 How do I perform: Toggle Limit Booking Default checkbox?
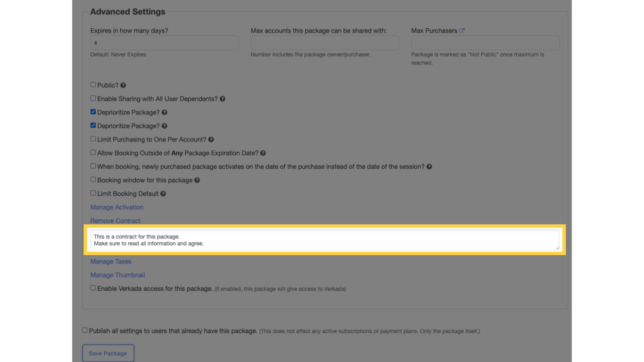93,193
